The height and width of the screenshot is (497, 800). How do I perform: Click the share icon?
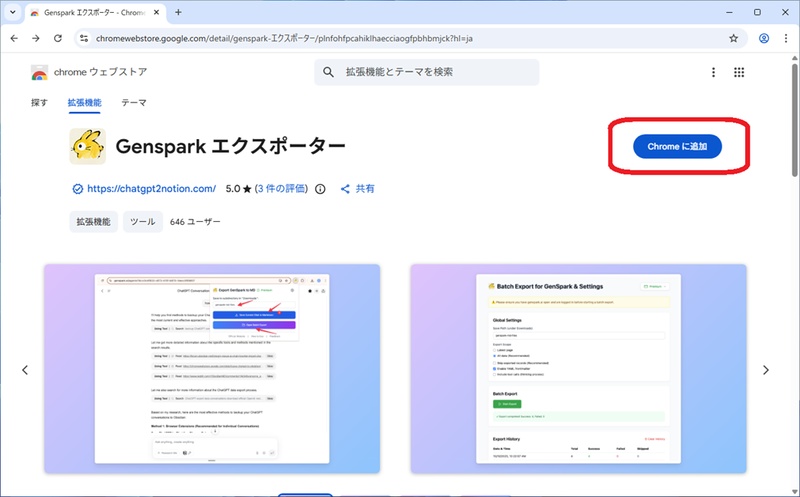pyautogui.click(x=345, y=189)
